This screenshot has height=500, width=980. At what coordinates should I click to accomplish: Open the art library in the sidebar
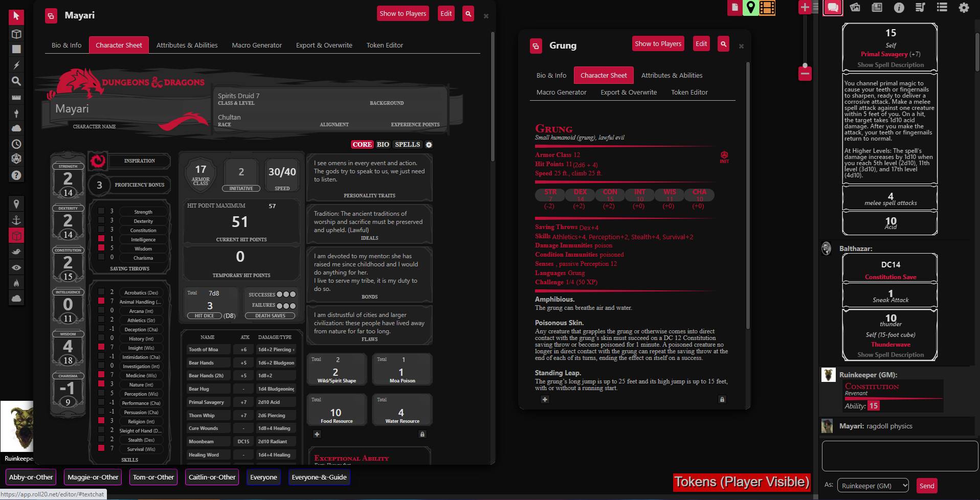coord(855,8)
